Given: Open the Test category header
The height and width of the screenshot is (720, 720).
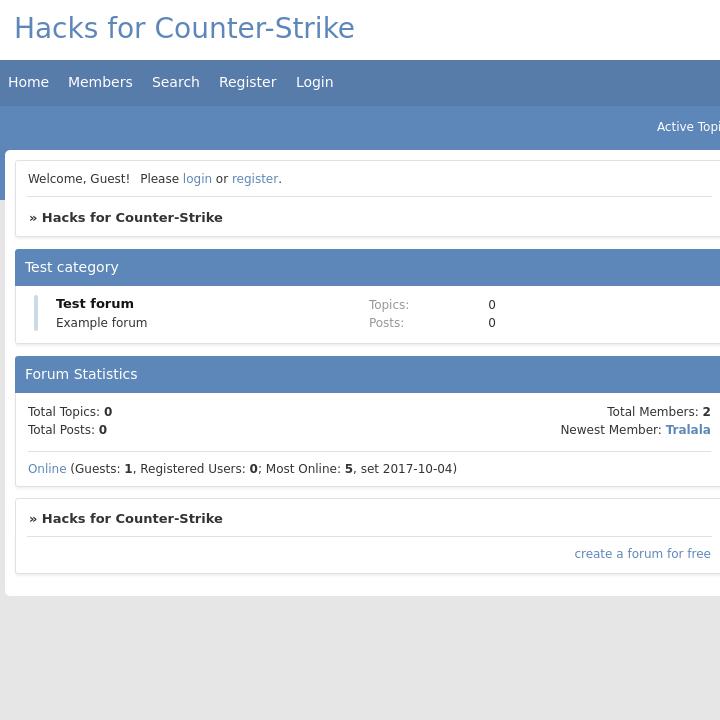Looking at the screenshot, I should click(x=72, y=267).
